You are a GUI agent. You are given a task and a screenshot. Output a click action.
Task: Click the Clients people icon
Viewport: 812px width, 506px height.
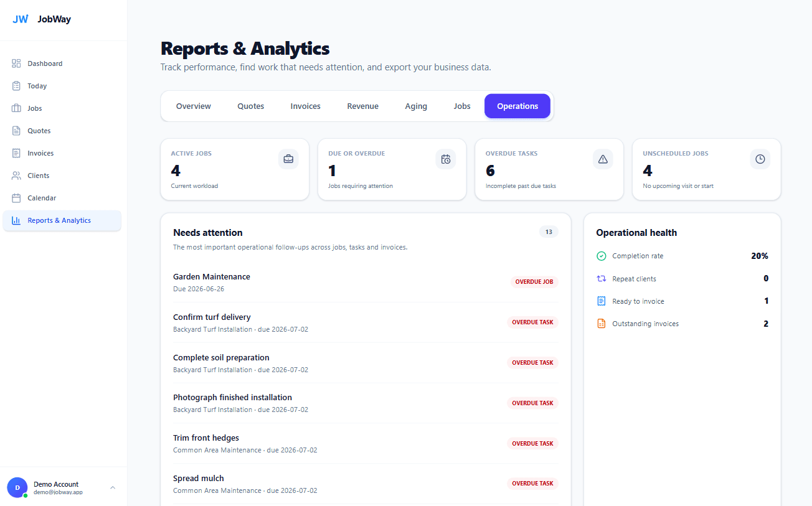(x=16, y=176)
